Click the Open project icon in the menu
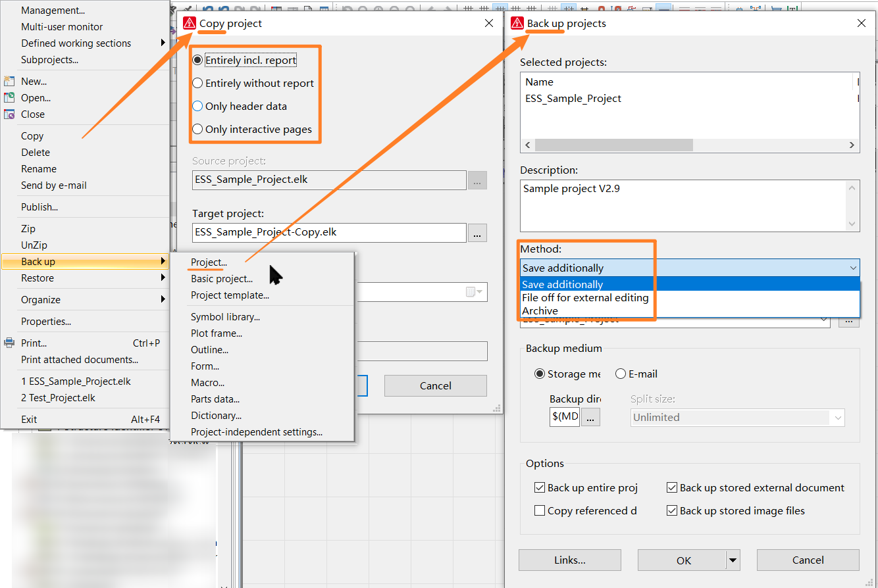 tap(9, 98)
